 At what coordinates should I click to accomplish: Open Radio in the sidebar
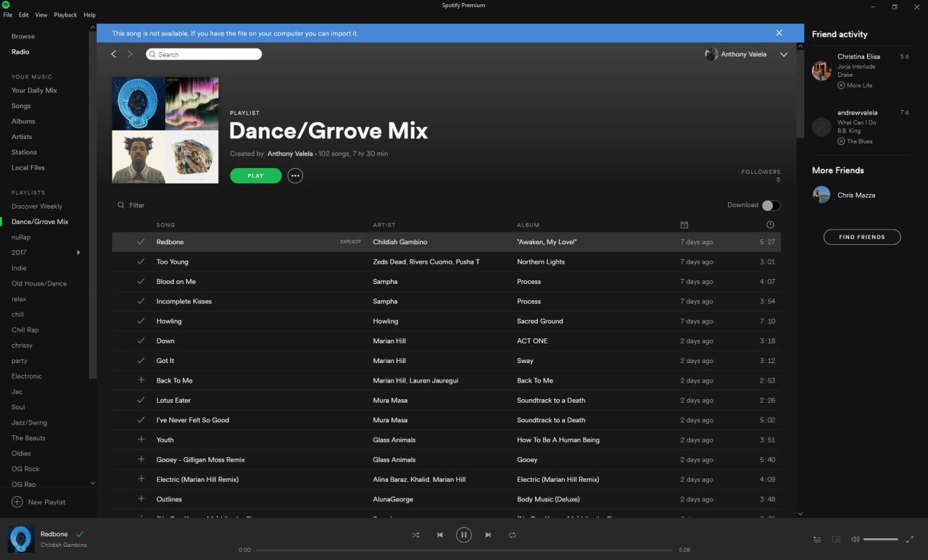[x=20, y=52]
